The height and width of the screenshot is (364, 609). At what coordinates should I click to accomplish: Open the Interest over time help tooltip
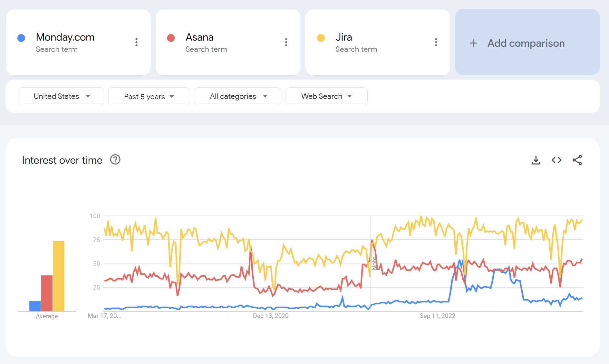(115, 159)
